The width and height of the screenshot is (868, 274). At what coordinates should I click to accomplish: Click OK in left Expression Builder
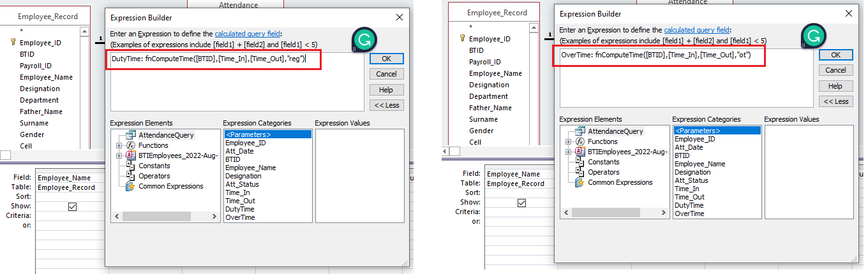386,59
